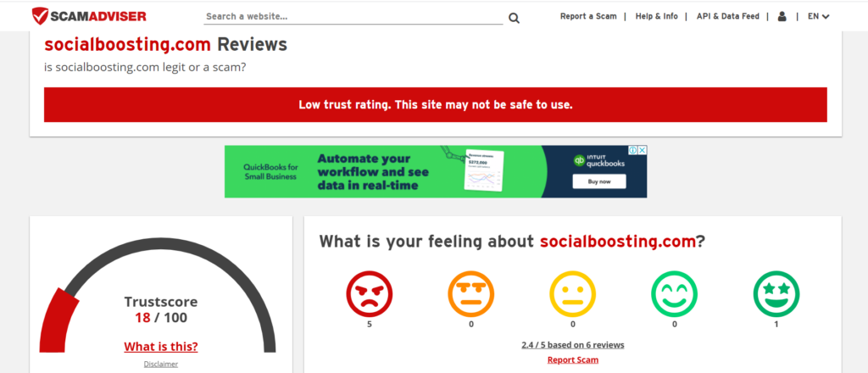868x373 pixels.
Task: Open the Disclaimer link
Action: [160, 365]
